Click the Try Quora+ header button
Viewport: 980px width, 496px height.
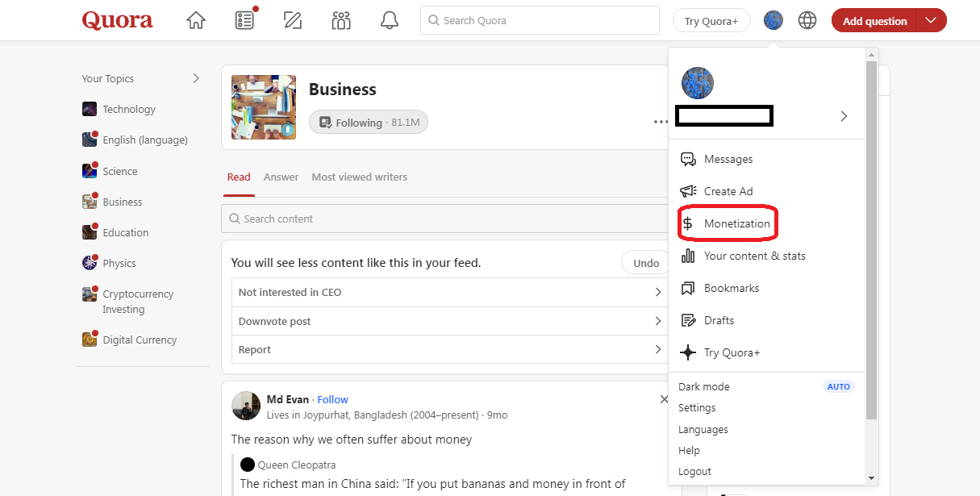711,21
